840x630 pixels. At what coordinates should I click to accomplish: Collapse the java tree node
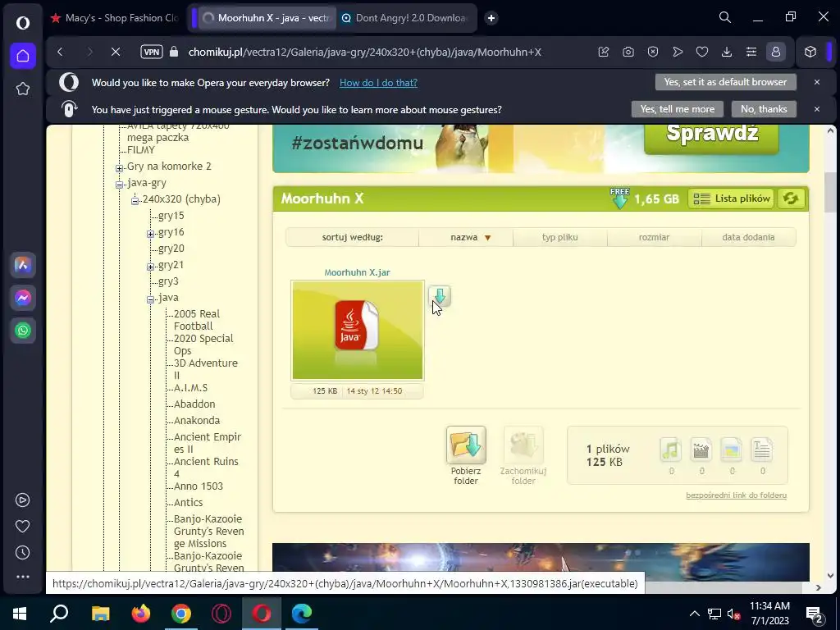[x=151, y=299]
